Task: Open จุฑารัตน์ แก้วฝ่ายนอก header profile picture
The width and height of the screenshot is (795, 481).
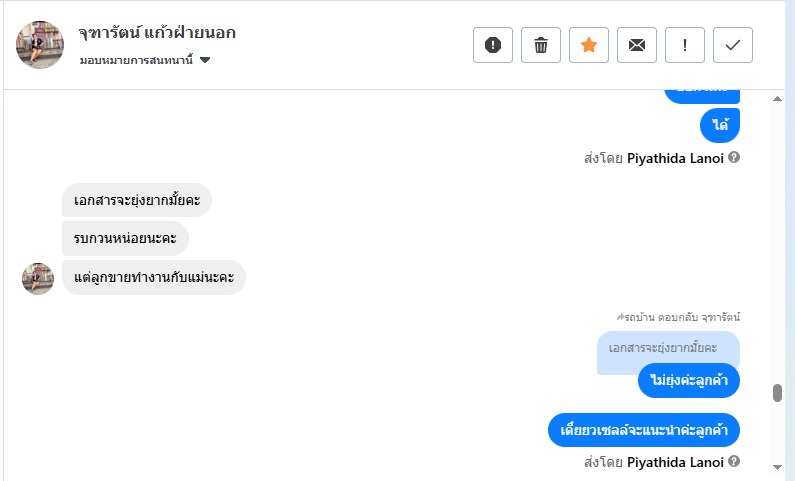Action: (41, 45)
